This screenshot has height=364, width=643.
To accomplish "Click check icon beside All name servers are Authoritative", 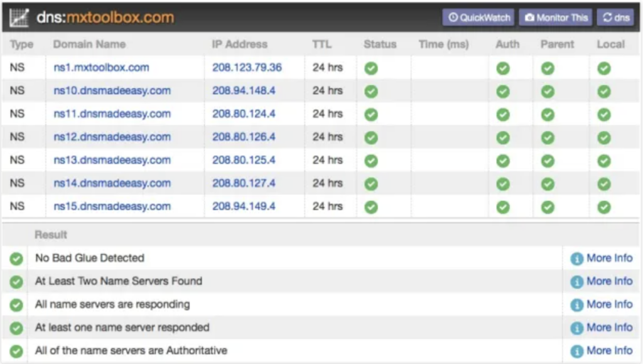I will [16, 351].
